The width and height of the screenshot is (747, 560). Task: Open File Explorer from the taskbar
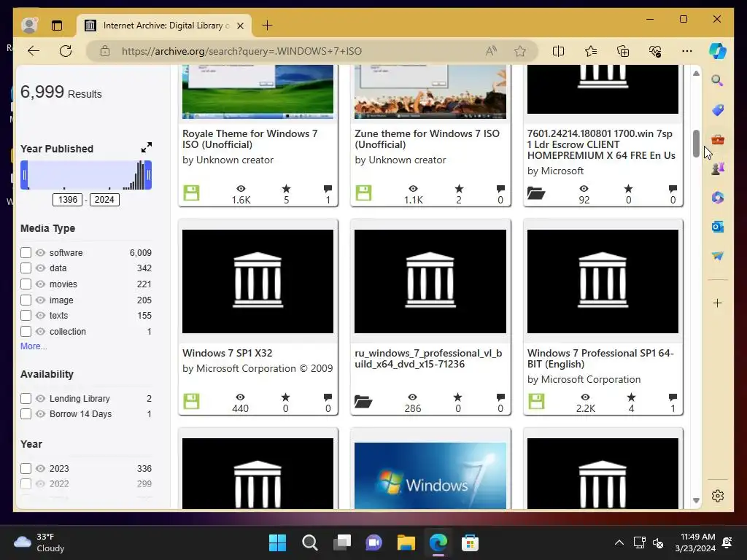point(406,542)
